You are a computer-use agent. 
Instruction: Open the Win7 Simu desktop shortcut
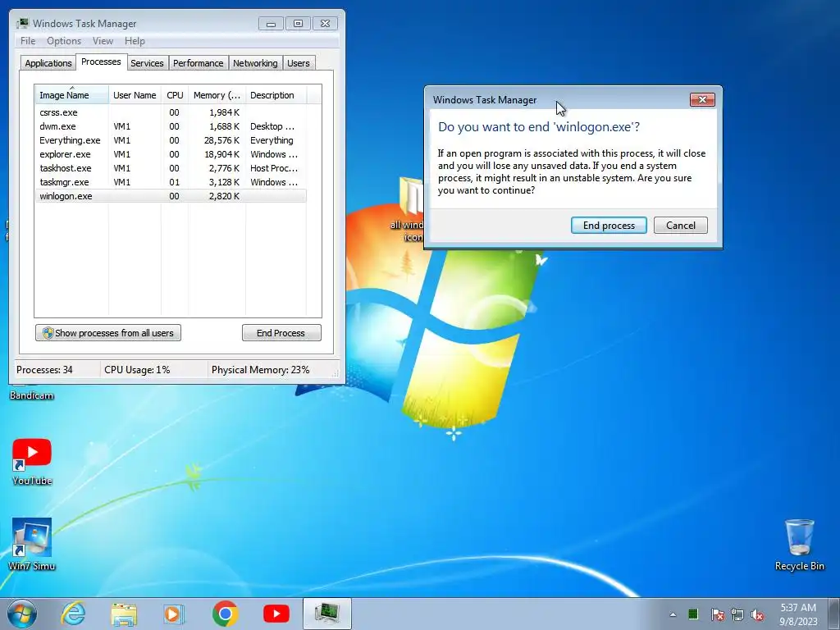coord(32,545)
